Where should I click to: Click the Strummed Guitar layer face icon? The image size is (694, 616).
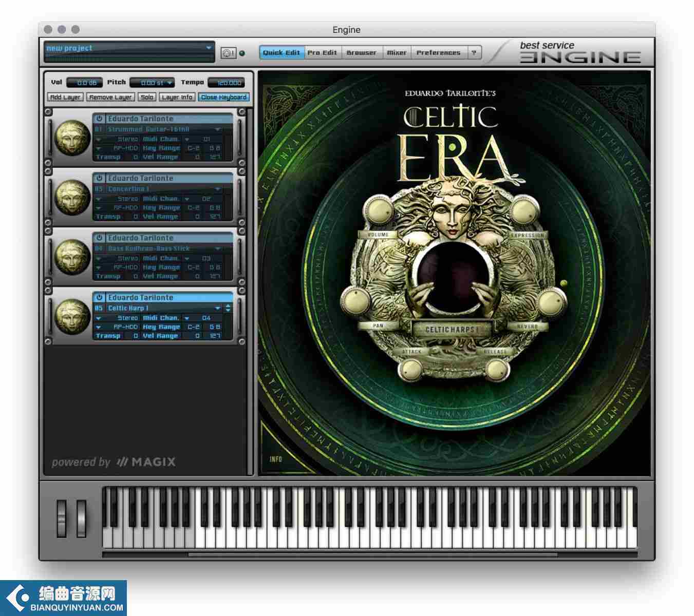point(72,138)
